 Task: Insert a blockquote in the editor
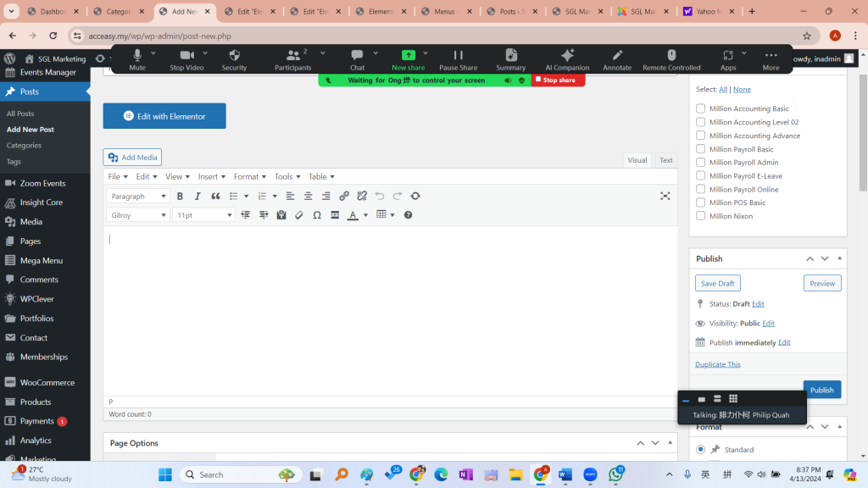(215, 196)
